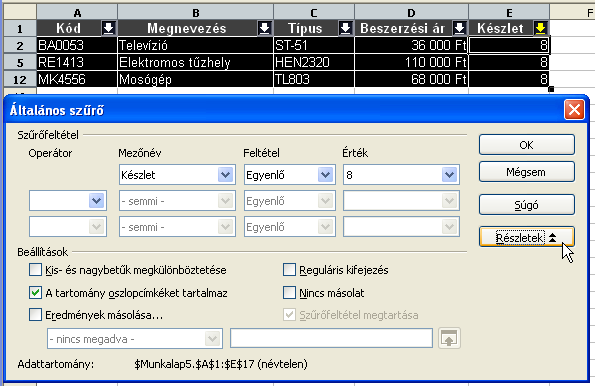Click the TL803 type cell
The width and height of the screenshot is (595, 386).
tap(314, 79)
